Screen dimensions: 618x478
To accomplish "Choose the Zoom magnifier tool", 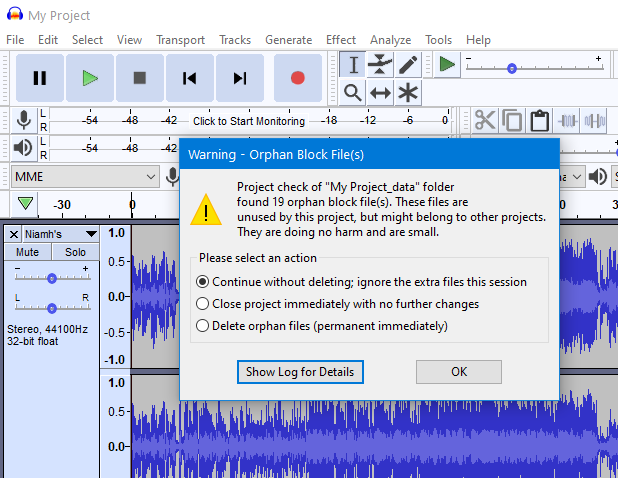I will tap(352, 93).
